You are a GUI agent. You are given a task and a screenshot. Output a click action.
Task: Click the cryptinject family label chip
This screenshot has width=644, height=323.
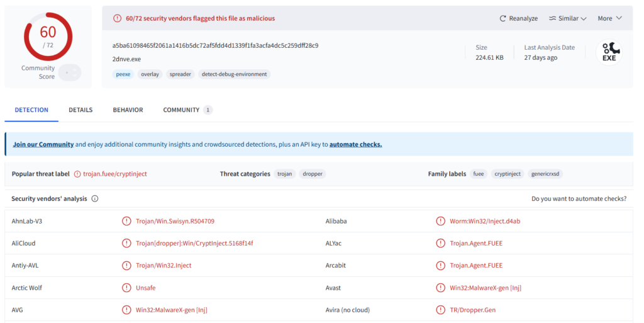(x=508, y=174)
